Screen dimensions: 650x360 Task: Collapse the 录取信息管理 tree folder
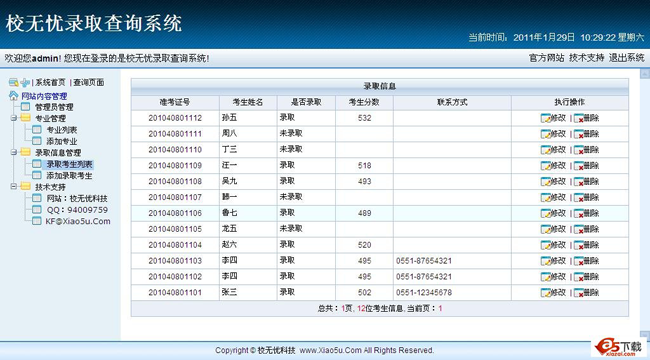pos(14,153)
